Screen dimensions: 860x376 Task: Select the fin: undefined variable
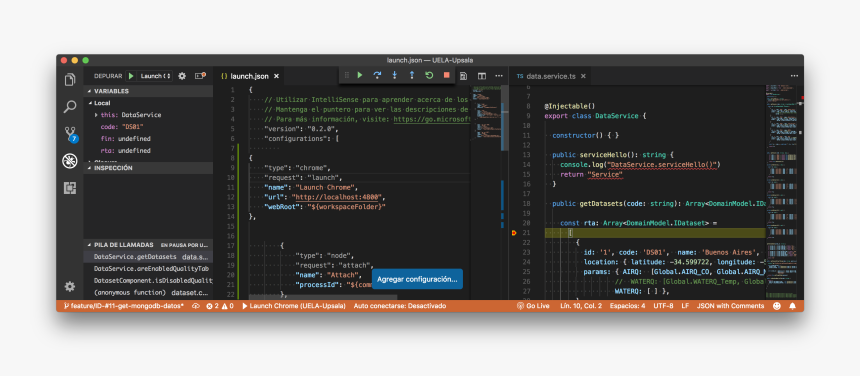coord(148,139)
